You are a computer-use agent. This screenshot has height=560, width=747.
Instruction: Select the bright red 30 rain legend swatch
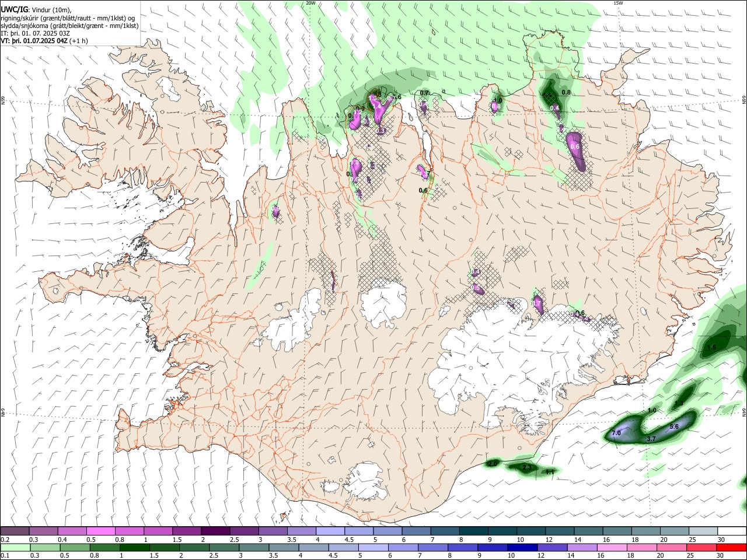[731, 547]
